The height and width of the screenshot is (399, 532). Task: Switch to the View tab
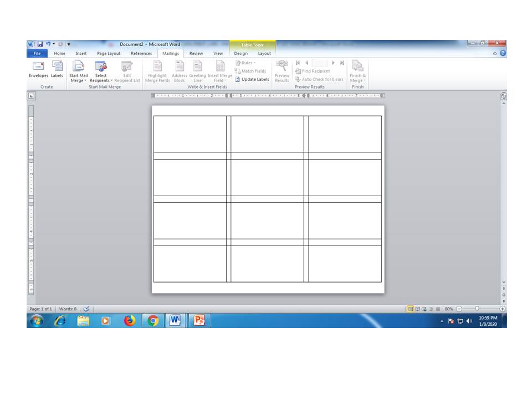tap(218, 53)
